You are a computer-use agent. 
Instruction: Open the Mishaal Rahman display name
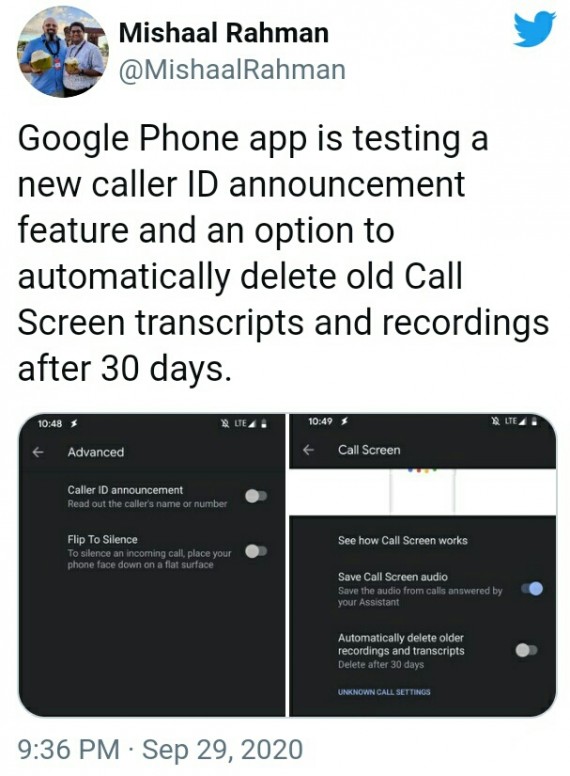point(224,33)
